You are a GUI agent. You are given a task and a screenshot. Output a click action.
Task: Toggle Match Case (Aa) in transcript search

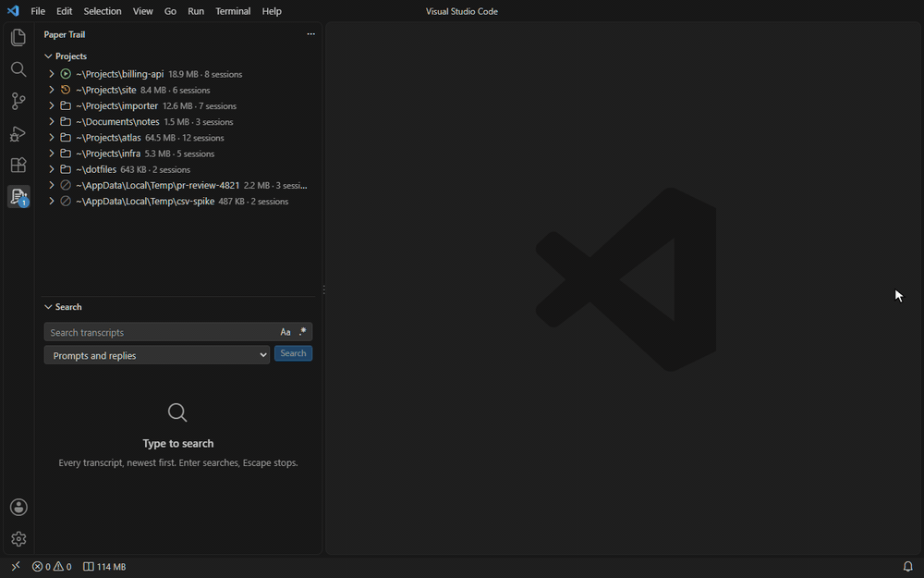[286, 332]
